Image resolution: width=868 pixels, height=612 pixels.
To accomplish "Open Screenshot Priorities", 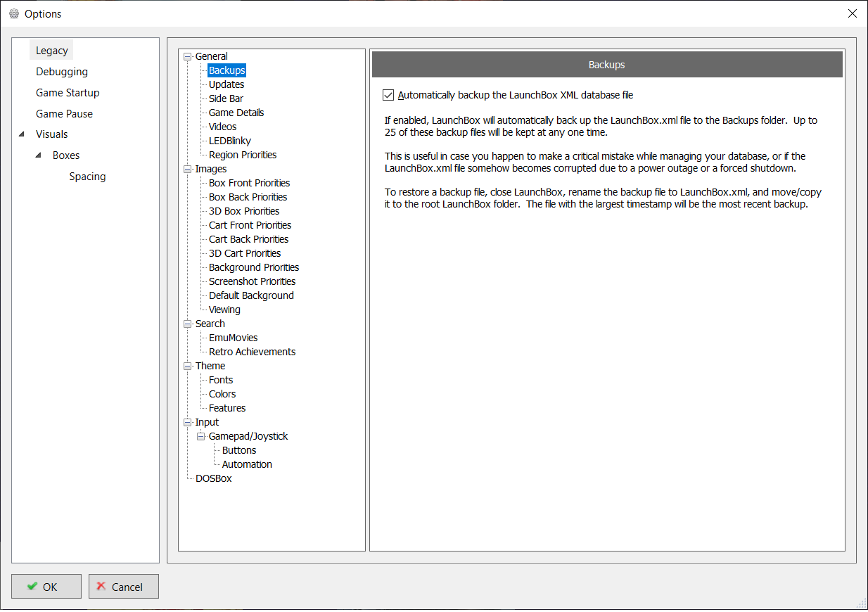I will 252,281.
